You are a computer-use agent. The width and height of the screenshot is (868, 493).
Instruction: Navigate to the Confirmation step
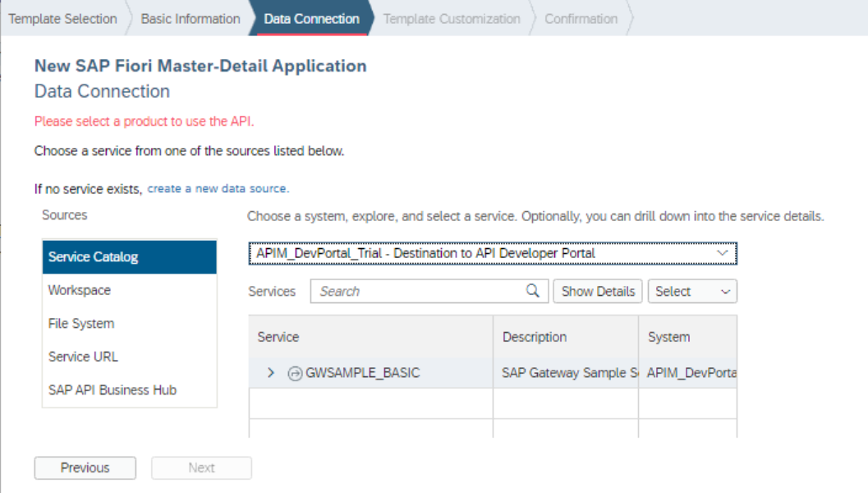pyautogui.click(x=581, y=18)
